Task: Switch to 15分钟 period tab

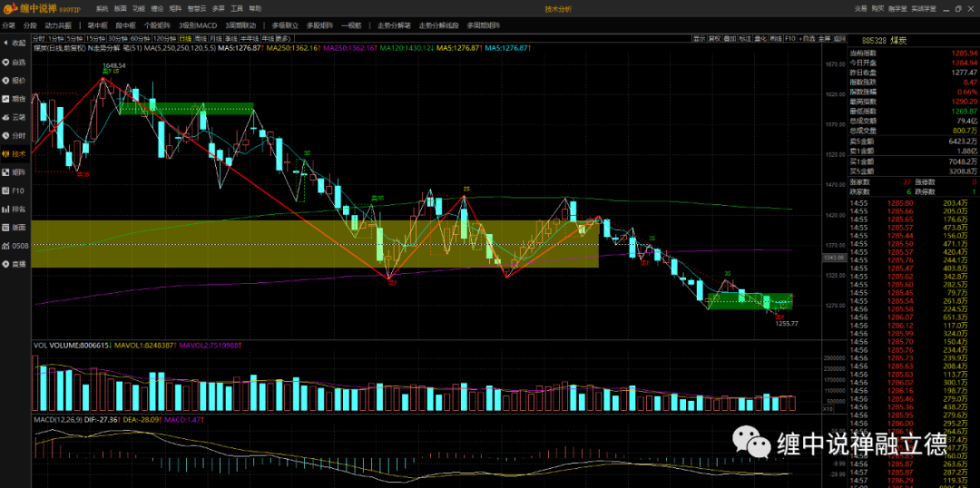Action: point(95,39)
